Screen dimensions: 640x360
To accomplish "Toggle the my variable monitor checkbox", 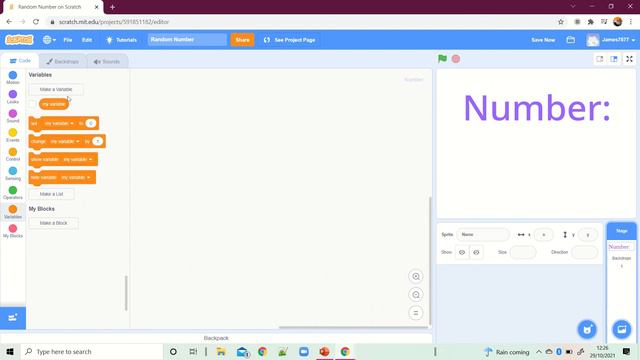I will (x=33, y=104).
